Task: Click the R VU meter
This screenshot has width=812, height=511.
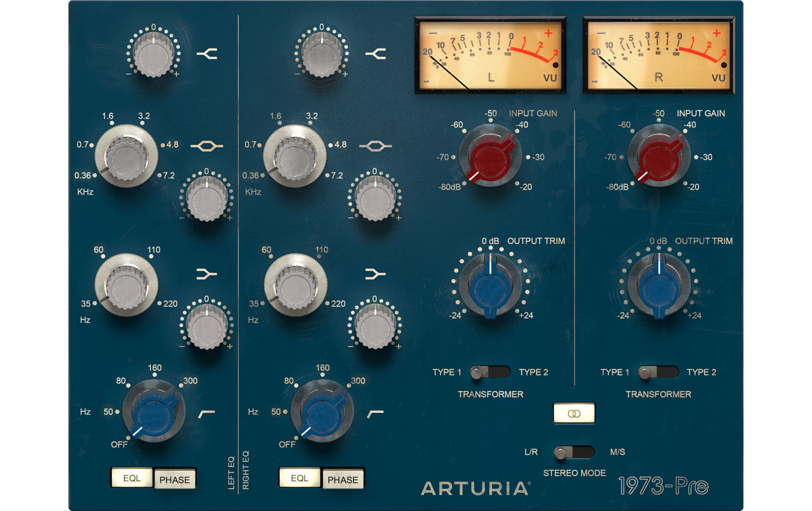Action: (x=659, y=55)
